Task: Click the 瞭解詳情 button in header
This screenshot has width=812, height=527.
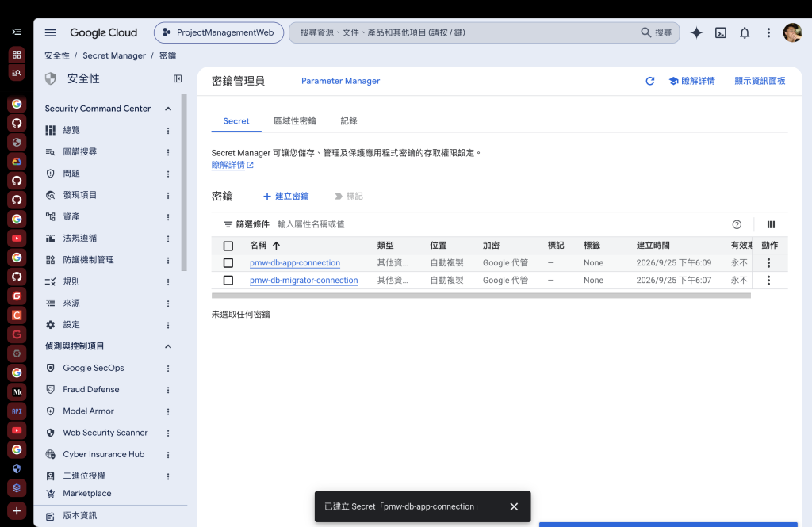Action: click(691, 81)
